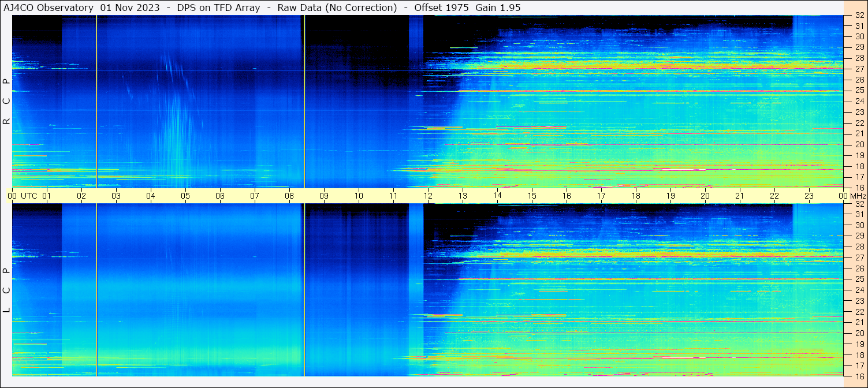Click the 16 MHz label in LCP panel
This screenshot has height=388, width=868.
tap(859, 376)
